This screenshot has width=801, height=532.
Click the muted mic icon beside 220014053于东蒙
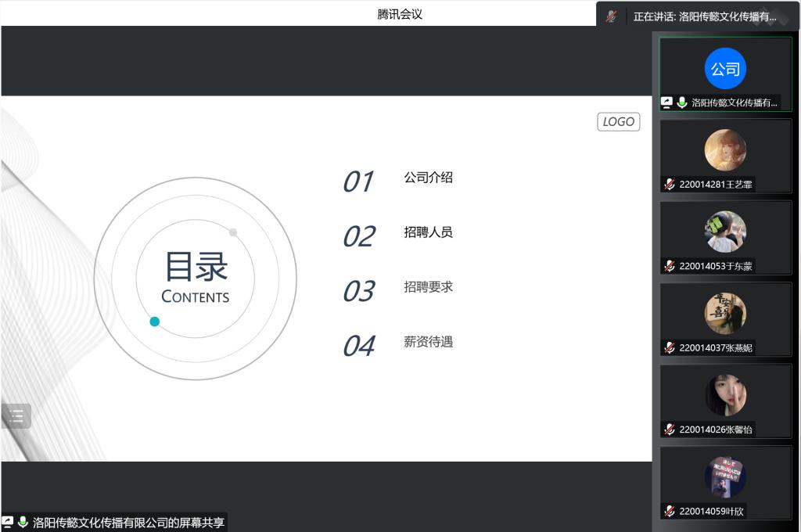670,266
